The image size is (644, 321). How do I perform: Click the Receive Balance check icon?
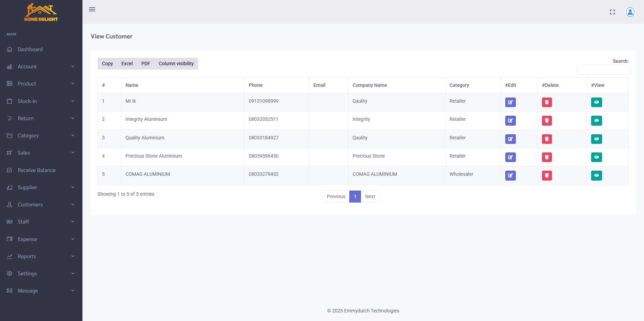tap(10, 170)
